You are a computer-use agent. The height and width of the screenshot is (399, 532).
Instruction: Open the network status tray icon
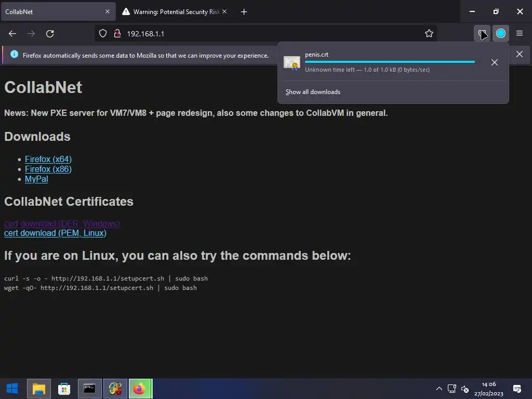(x=451, y=389)
